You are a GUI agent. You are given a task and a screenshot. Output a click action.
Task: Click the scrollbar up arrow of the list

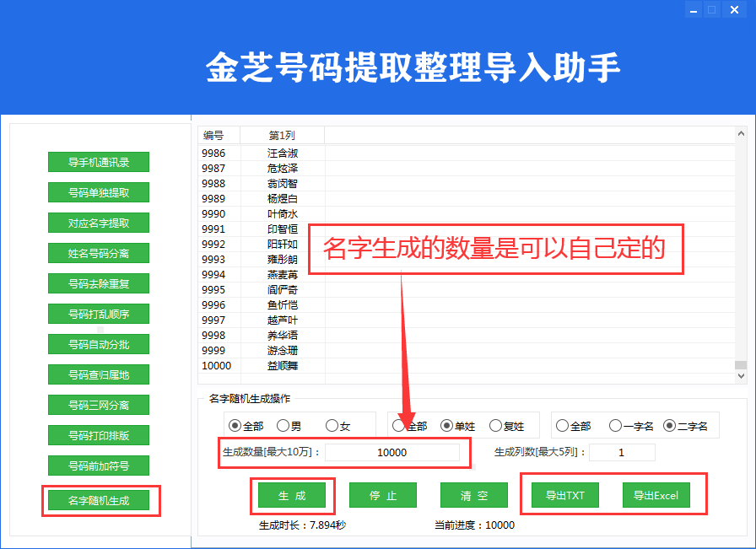pyautogui.click(x=742, y=132)
